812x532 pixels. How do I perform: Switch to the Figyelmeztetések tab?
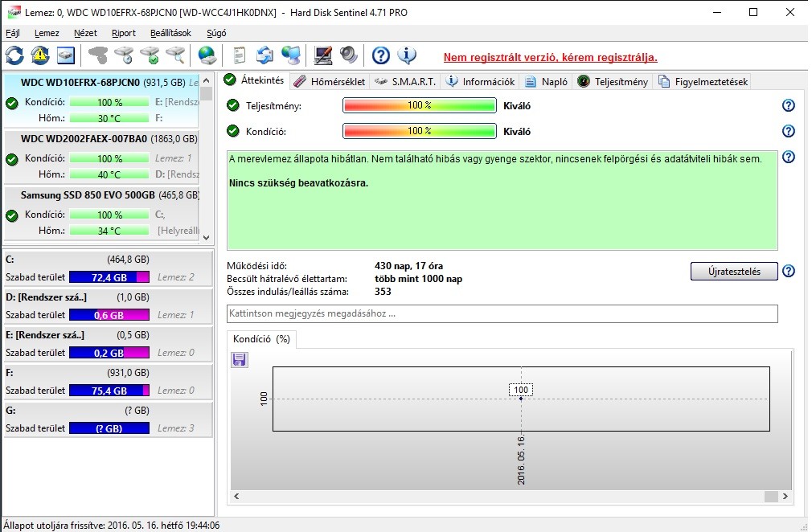[703, 82]
